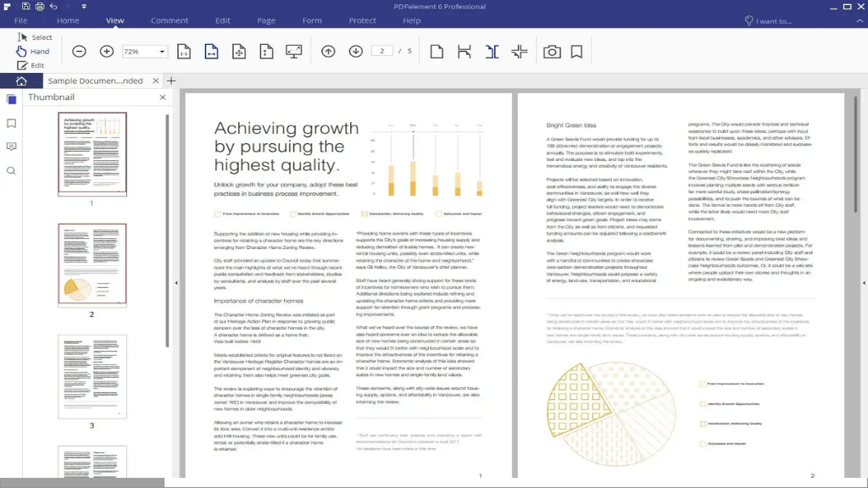Image resolution: width=868 pixels, height=488 pixels.
Task: Collapse the ribbon with the chevron
Action: click(860, 21)
